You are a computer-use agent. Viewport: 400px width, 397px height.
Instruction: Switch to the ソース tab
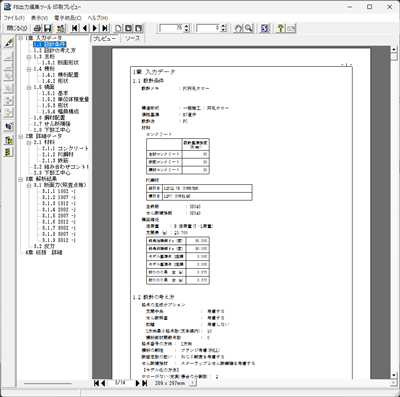click(132, 39)
